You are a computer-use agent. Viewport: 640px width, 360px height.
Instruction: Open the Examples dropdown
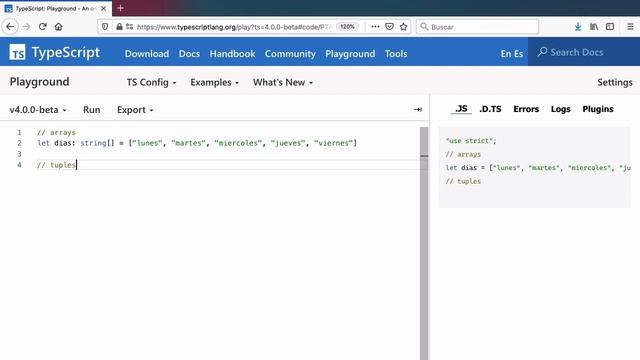pos(214,82)
